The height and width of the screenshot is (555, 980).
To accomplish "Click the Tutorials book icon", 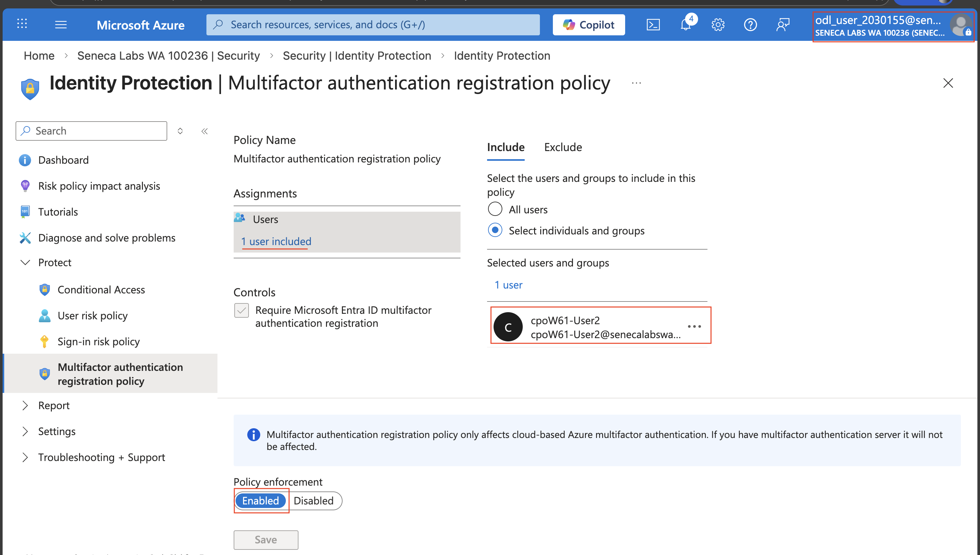I will [x=25, y=212].
